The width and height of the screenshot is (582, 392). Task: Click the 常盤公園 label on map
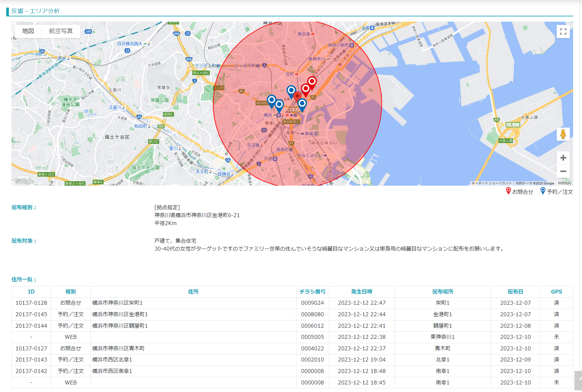[160, 100]
